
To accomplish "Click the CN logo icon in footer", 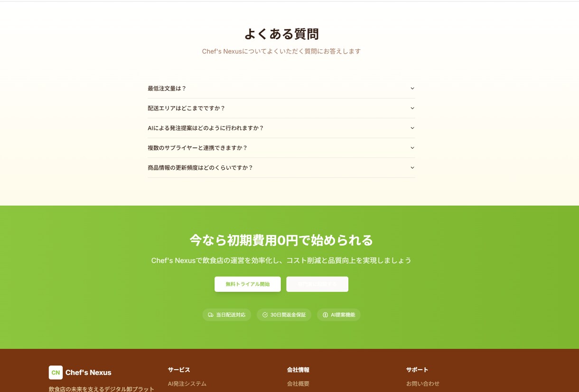I will tap(56, 373).
